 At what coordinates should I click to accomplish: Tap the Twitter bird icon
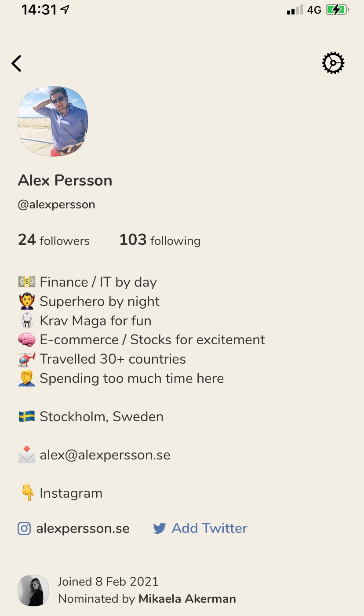click(159, 529)
